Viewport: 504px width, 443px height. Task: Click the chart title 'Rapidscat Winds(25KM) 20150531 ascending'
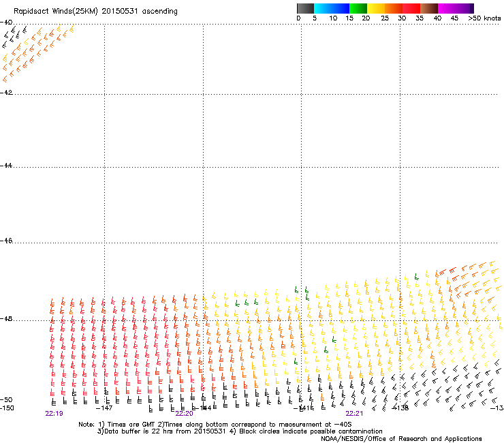pyautogui.click(x=95, y=12)
